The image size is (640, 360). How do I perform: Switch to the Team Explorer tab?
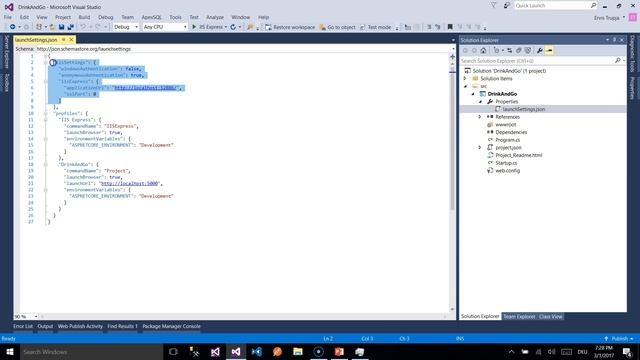click(519, 316)
